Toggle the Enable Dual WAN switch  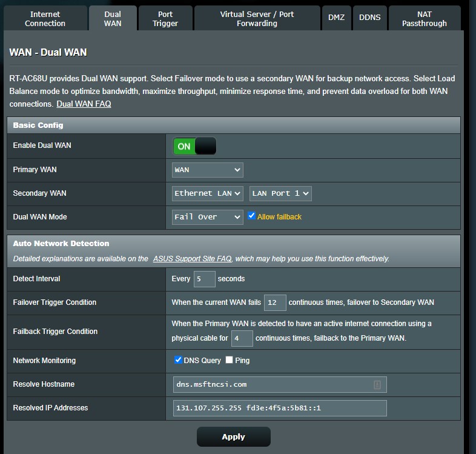point(194,146)
